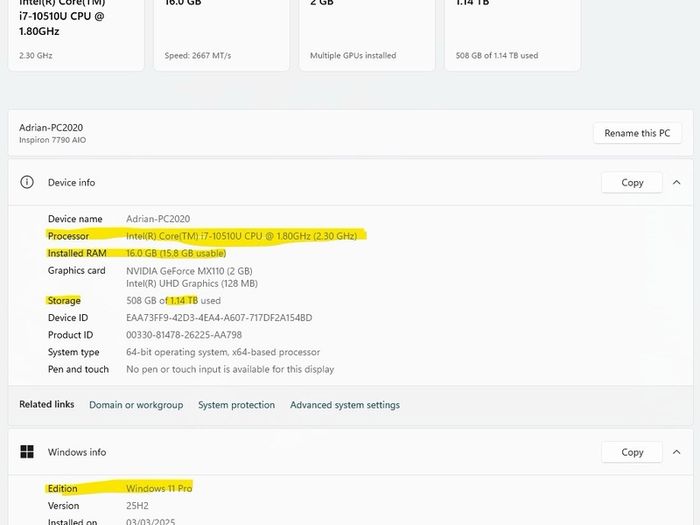Click the processor value Intel Core i7-10510U
The height and width of the screenshot is (525, 700).
(x=242, y=236)
